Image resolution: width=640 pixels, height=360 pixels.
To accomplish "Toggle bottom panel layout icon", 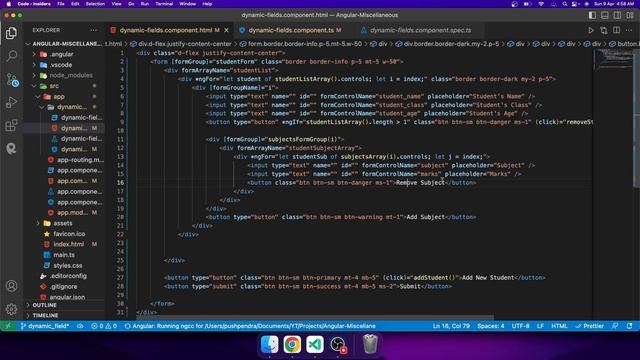I will (605, 15).
